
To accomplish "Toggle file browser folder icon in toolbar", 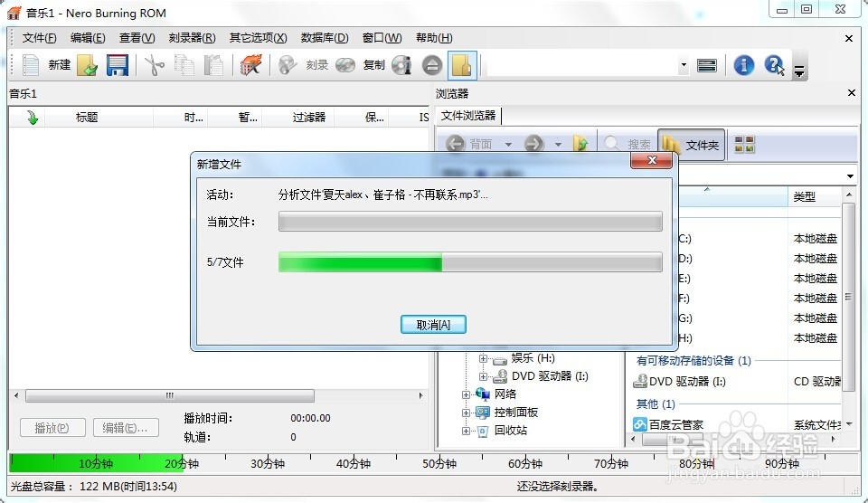I will pos(462,65).
